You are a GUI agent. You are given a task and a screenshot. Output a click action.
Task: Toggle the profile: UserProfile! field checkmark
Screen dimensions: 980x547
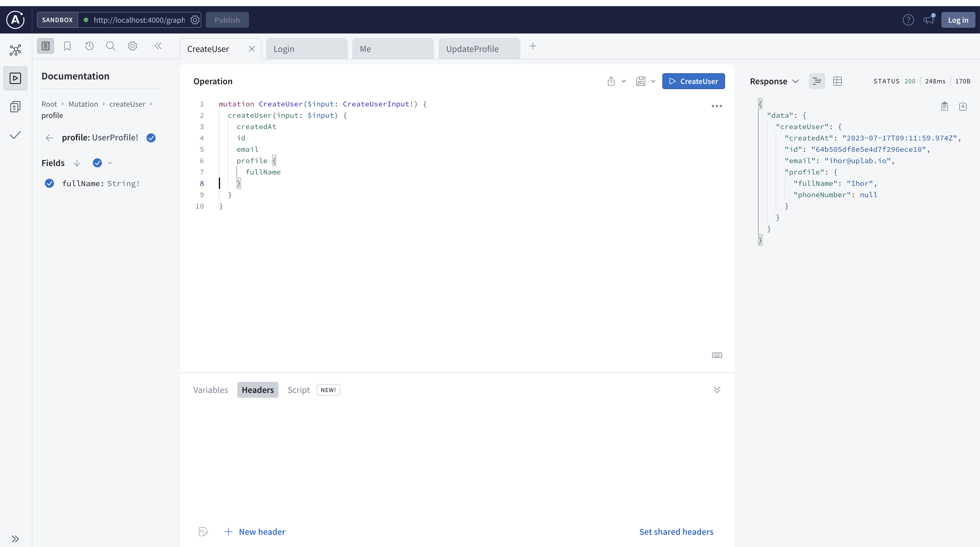click(151, 138)
